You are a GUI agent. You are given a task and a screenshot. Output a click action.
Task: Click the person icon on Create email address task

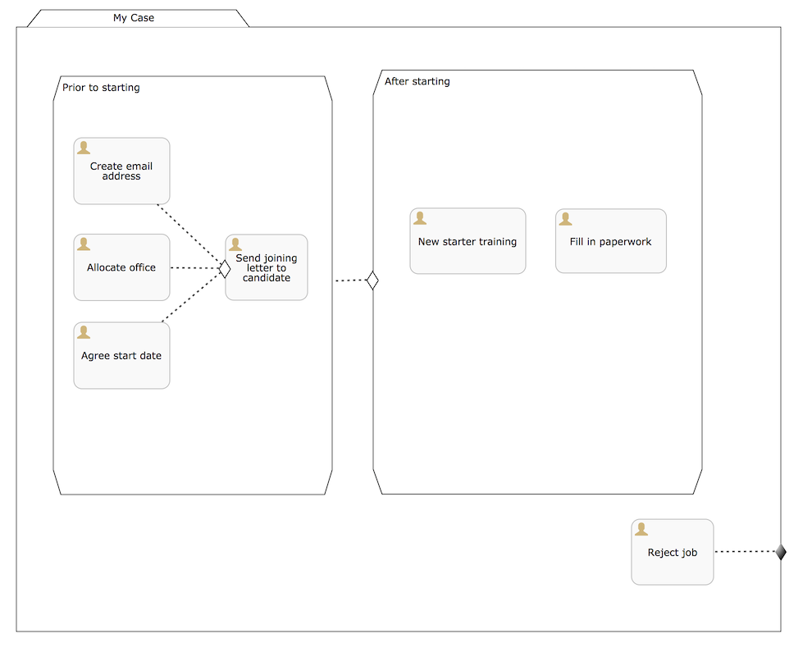pos(84,147)
